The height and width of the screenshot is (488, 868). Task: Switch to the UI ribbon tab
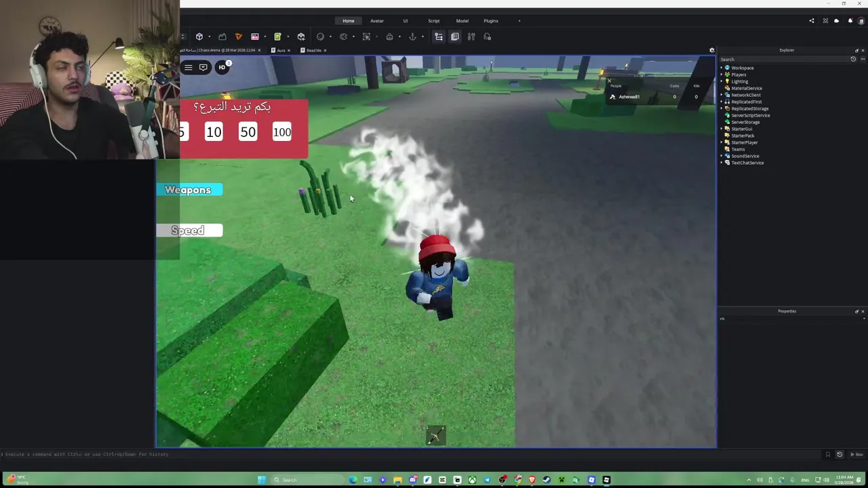[x=406, y=21]
